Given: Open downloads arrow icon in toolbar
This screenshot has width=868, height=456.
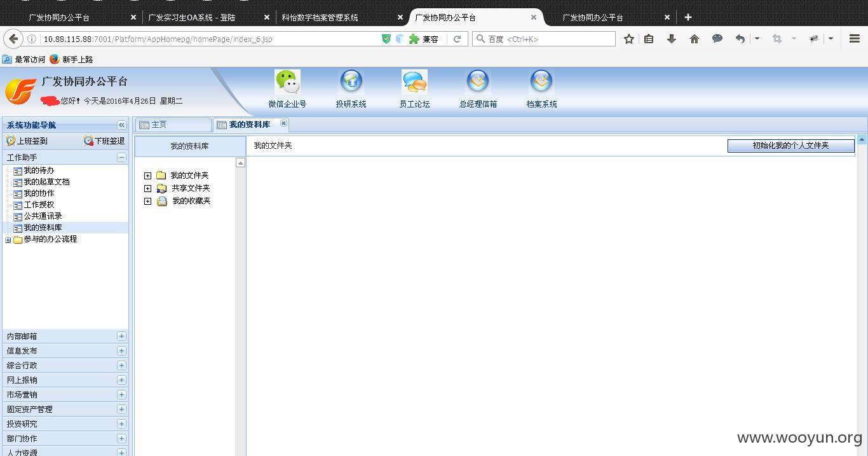Looking at the screenshot, I should click(672, 39).
